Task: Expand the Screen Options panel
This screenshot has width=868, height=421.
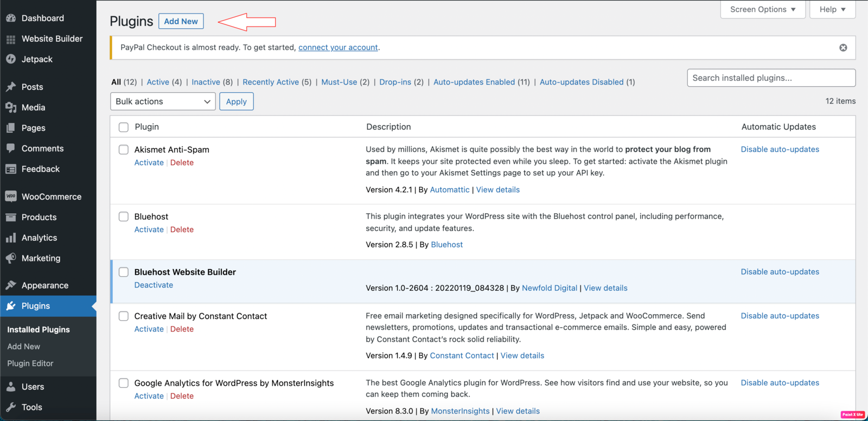Action: coord(763,9)
